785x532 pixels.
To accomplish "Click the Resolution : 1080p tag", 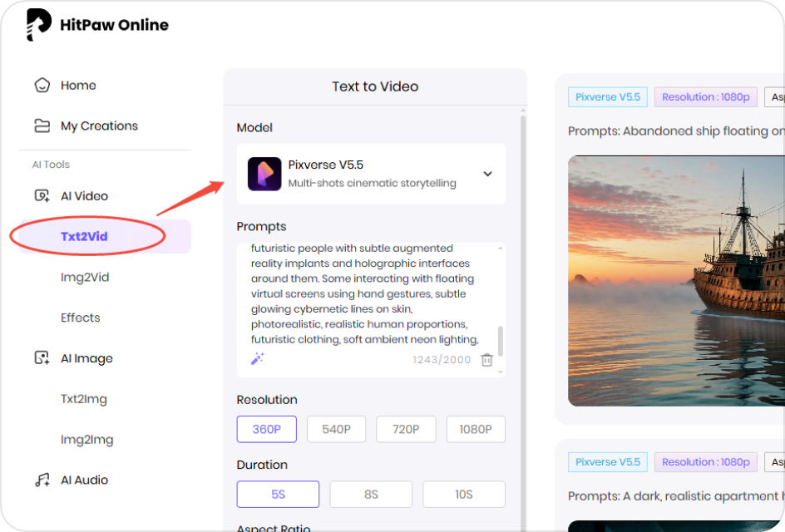I will click(x=705, y=96).
